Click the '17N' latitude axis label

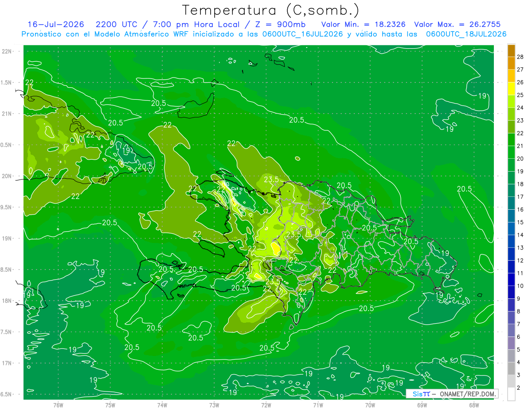(x=6, y=363)
